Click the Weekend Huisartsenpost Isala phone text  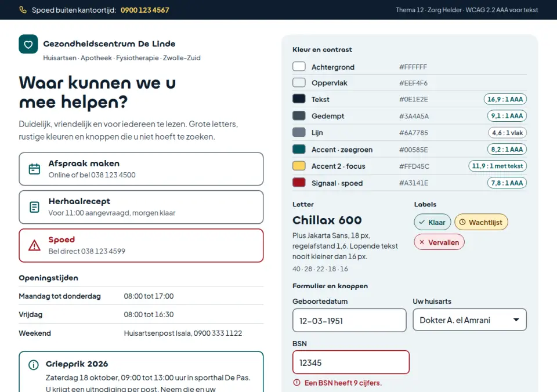pyautogui.click(x=183, y=333)
